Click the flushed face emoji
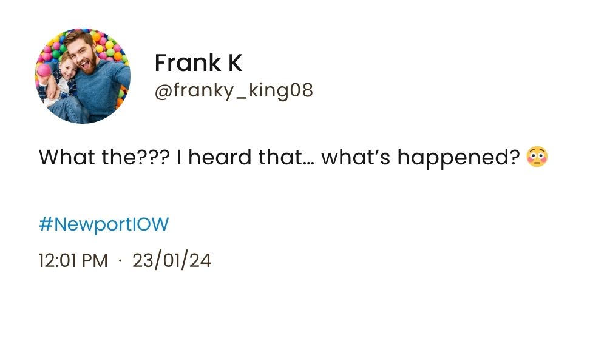Screen dimensions: 607x364 click(x=537, y=157)
